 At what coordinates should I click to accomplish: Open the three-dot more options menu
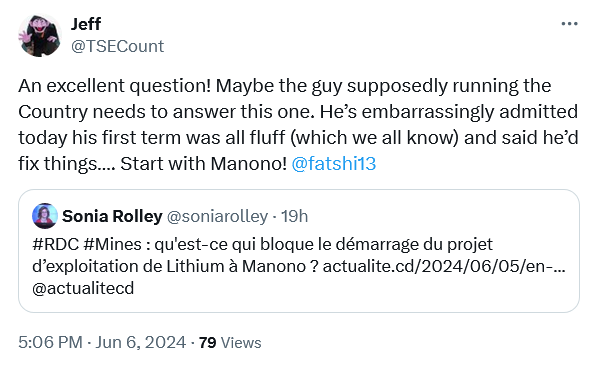click(x=569, y=24)
